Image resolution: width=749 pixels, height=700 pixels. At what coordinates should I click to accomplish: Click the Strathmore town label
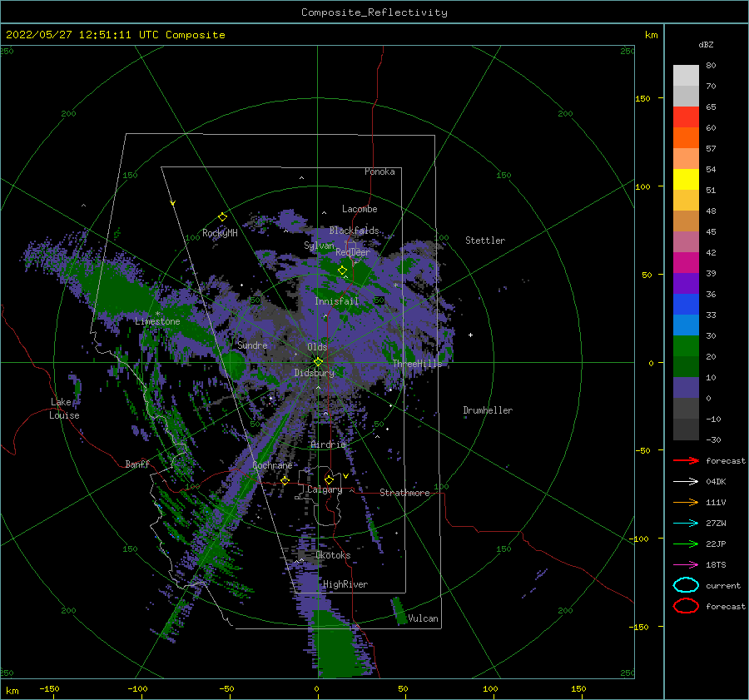point(404,493)
